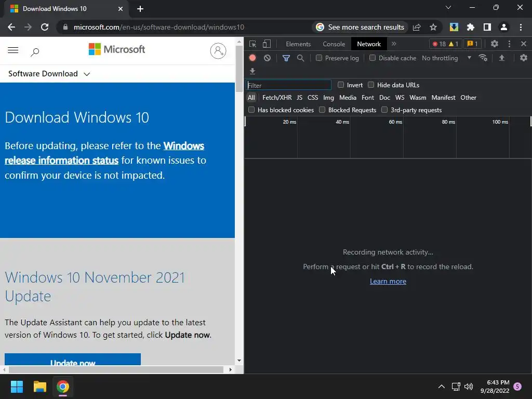Viewport: 532px width, 399px height.
Task: Stop recording network log red button
Action: (x=252, y=58)
